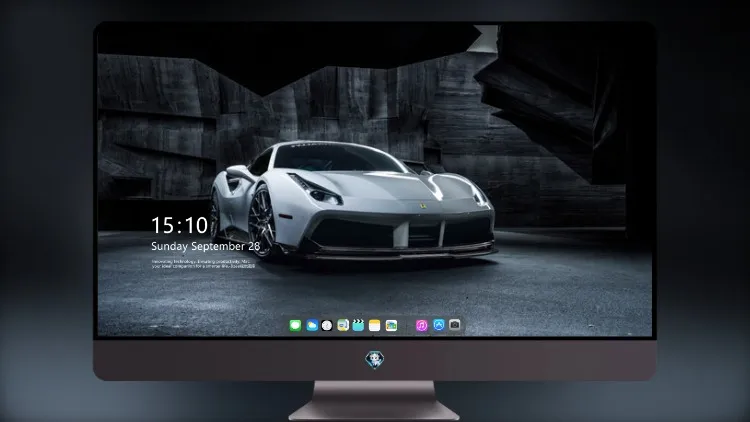Screen dimensions: 750x422
Task: Open the Maps app in the dock
Action: [343, 325]
